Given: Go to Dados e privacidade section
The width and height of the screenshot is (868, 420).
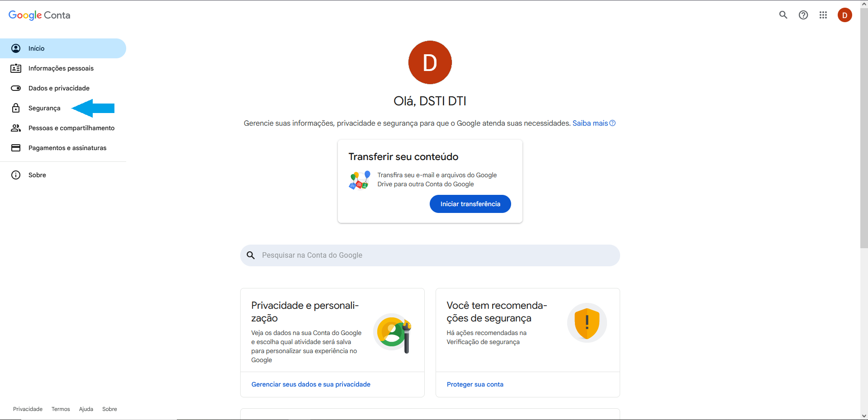Looking at the screenshot, I should pyautogui.click(x=59, y=88).
